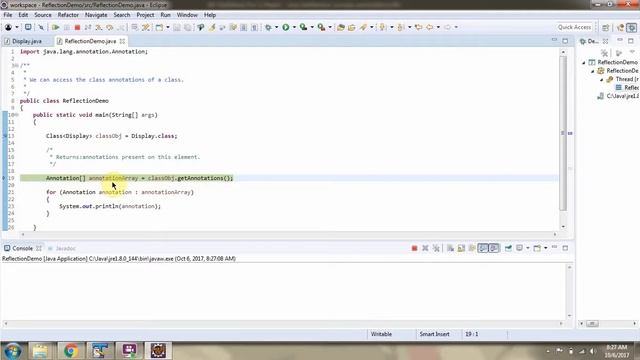This screenshot has width=640, height=360.
Task: Collapse the ReflectionDemo launch tree node
Action: pos(584,62)
